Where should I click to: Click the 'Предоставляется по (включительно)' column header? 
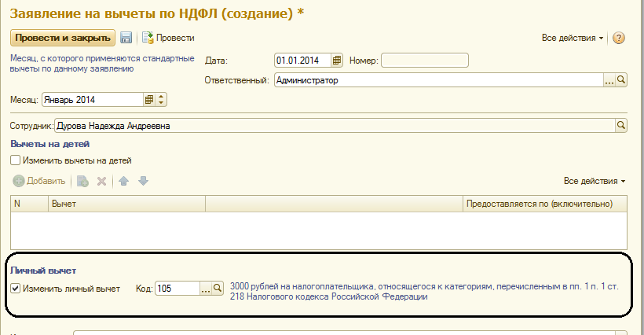tap(545, 204)
